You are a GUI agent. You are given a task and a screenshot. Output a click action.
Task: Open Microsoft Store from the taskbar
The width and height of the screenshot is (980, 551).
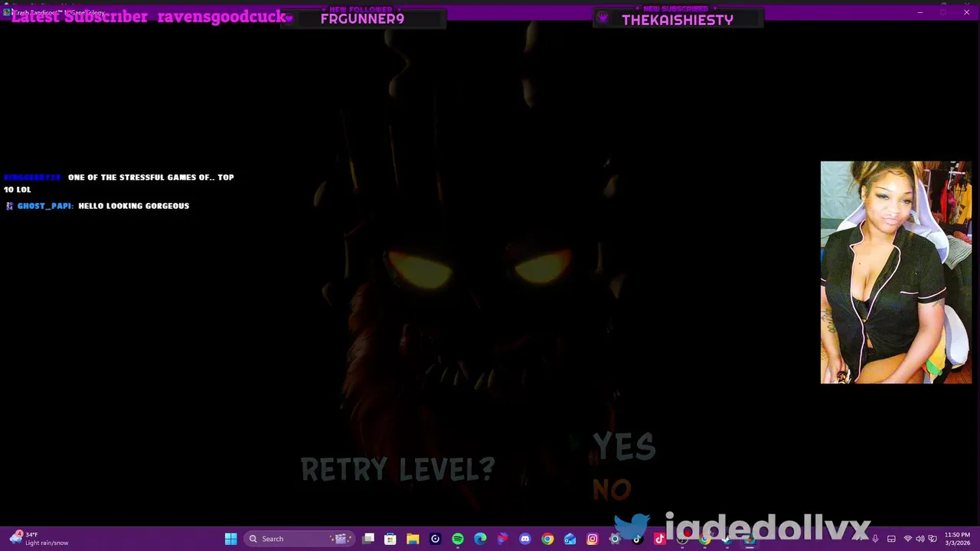pos(390,539)
